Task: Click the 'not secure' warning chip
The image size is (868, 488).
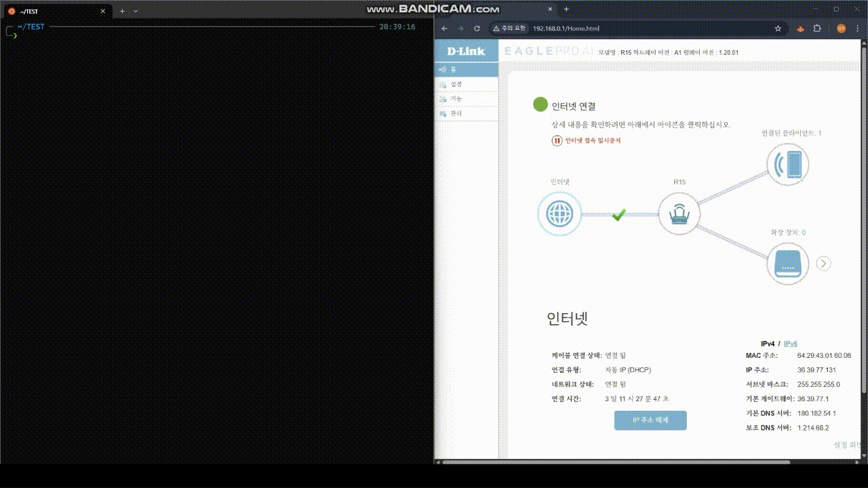Action: click(x=509, y=28)
